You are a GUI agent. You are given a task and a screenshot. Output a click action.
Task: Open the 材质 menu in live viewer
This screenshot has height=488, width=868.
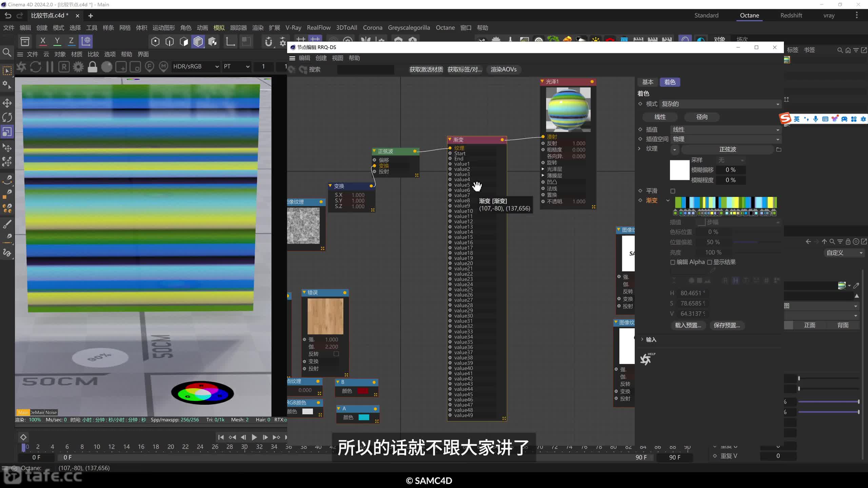coord(77,54)
